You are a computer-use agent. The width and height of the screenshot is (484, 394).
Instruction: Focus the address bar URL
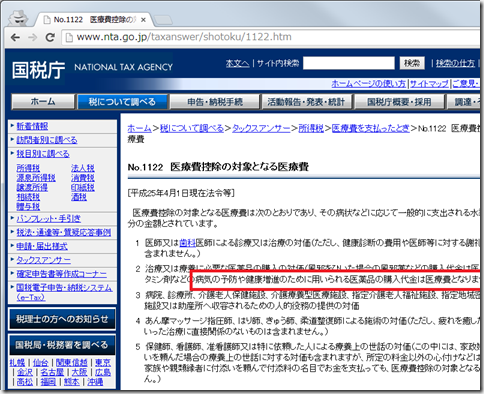point(184,37)
